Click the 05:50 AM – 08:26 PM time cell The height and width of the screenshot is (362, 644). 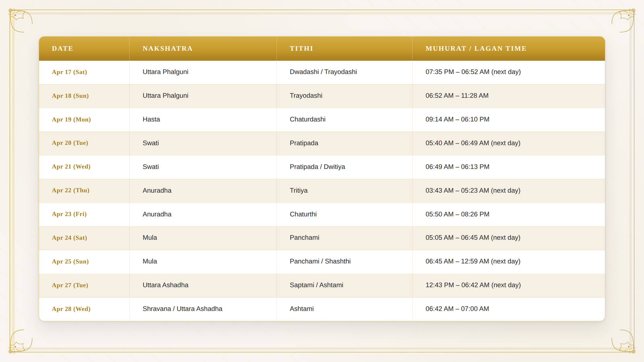pos(509,214)
